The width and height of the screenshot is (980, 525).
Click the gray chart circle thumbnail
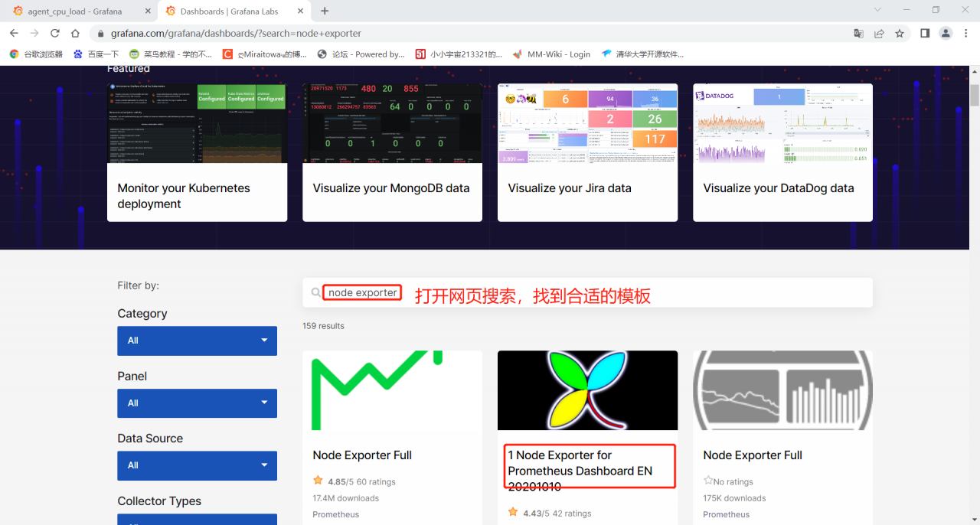(782, 390)
